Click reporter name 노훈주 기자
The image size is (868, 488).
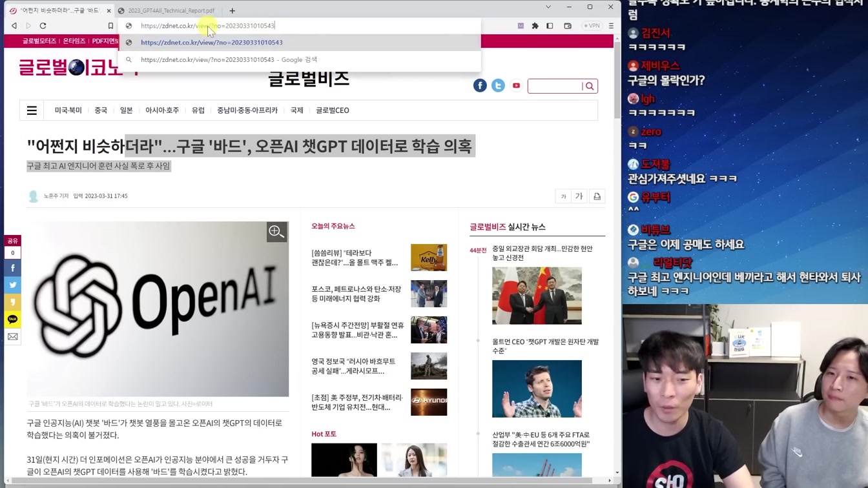(56, 196)
